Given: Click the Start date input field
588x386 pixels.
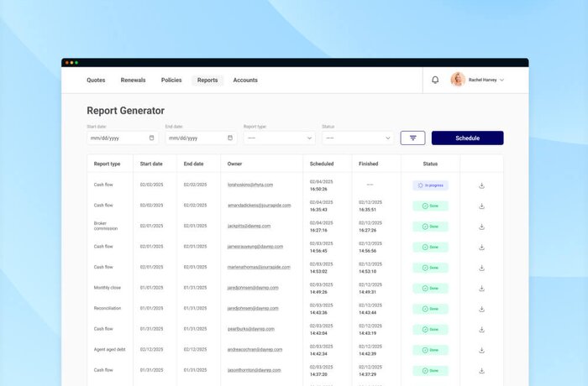Looking at the screenshot, I should (118, 138).
